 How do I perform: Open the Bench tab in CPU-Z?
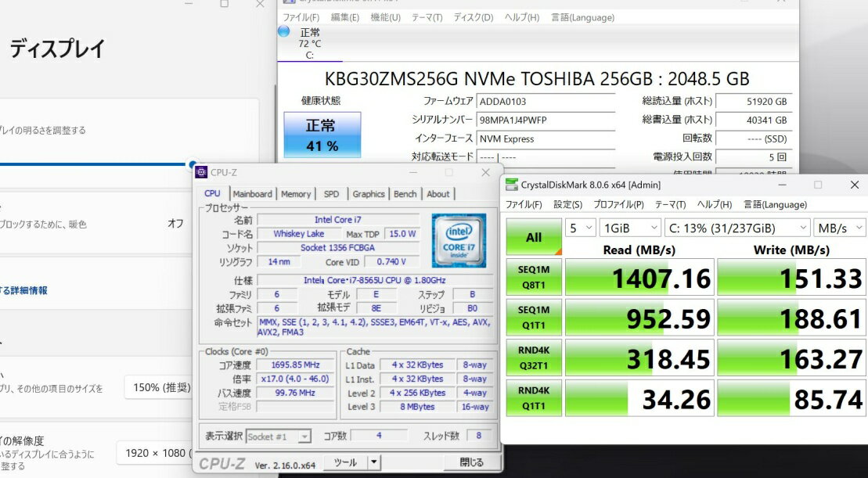[x=405, y=194]
